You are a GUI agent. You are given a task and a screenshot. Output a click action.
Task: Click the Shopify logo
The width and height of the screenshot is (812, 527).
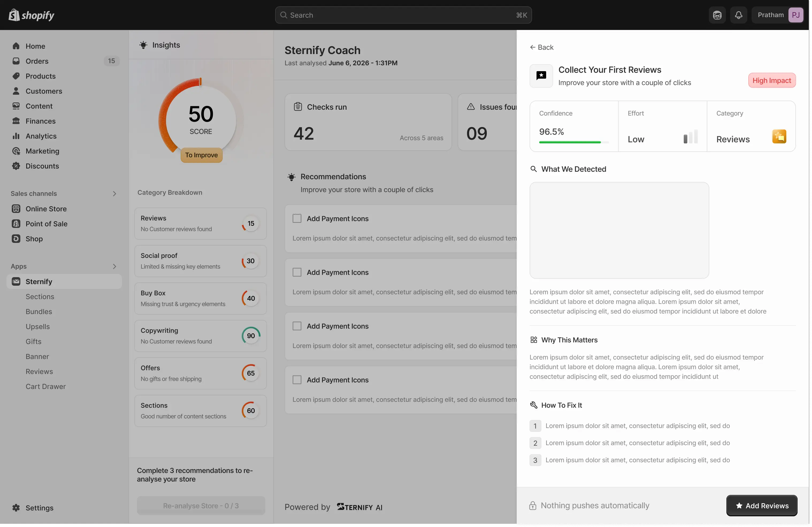click(x=31, y=15)
